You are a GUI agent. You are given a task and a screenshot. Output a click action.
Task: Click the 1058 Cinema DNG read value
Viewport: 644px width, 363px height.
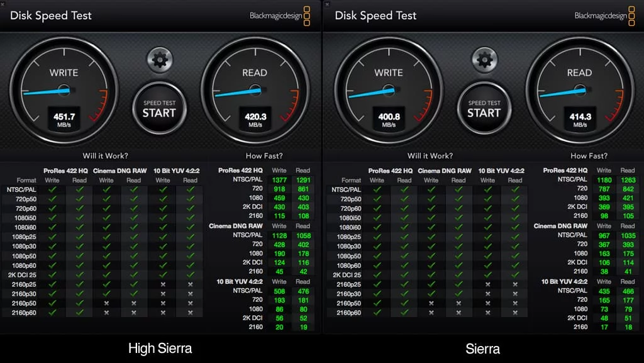303,236
